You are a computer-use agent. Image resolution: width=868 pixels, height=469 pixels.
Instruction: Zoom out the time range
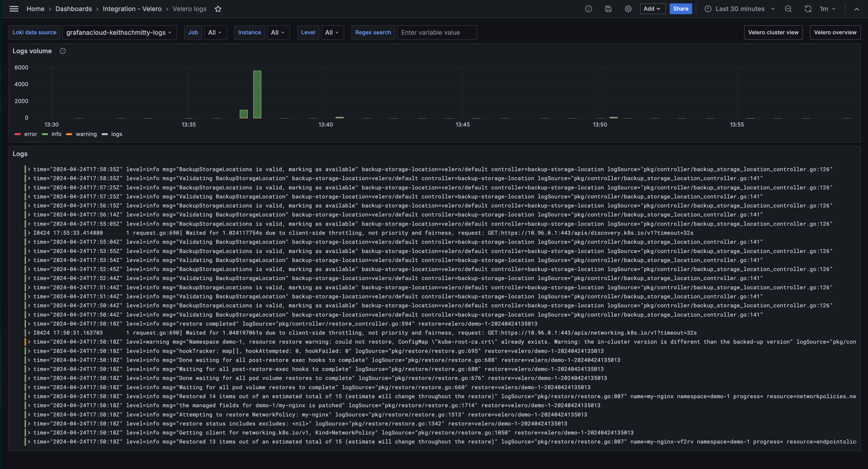(x=788, y=9)
